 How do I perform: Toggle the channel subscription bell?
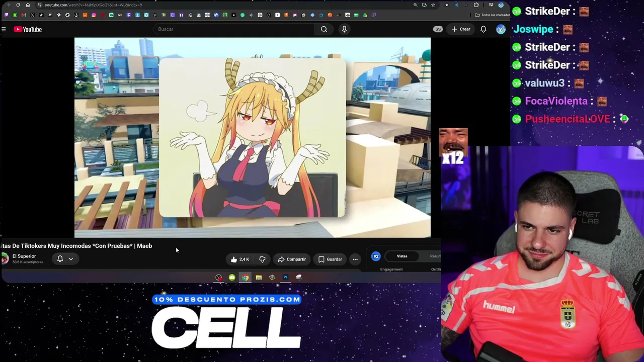click(60, 259)
